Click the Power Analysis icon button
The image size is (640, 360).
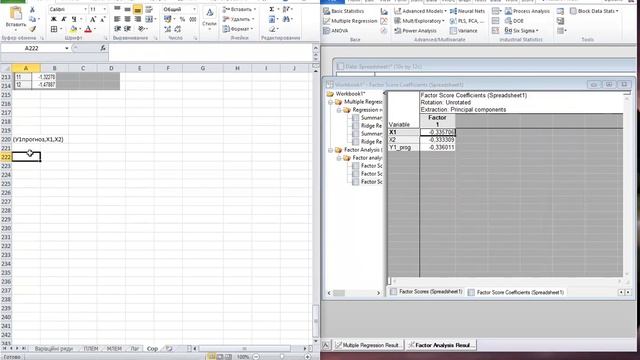416,31
